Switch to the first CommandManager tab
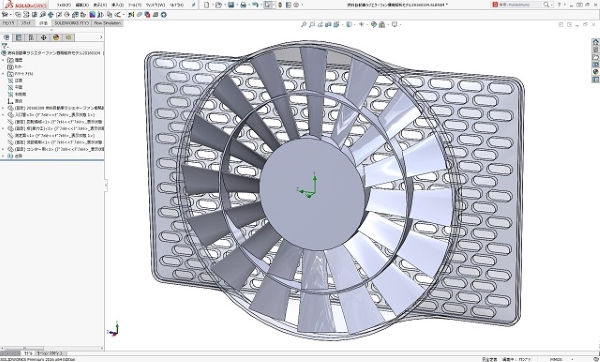This screenshot has width=600, height=362. pyautogui.click(x=8, y=23)
